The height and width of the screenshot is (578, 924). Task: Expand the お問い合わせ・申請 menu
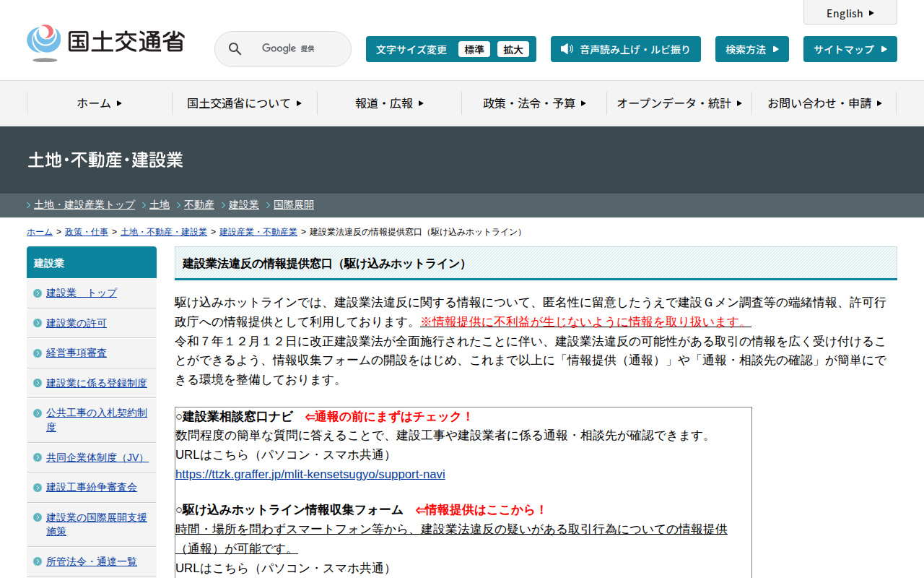(824, 103)
